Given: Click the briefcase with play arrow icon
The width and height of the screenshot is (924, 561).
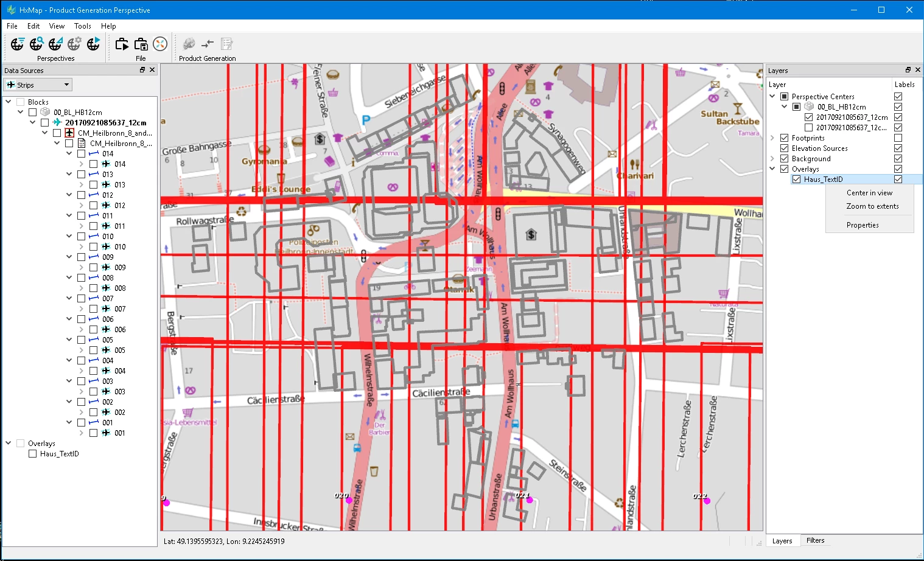Looking at the screenshot, I should tap(122, 44).
